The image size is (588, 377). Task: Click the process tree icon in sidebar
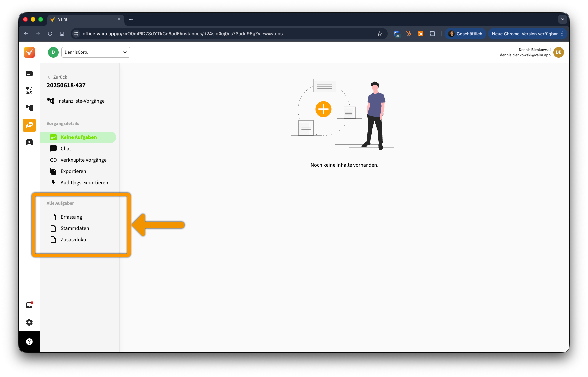(x=29, y=108)
